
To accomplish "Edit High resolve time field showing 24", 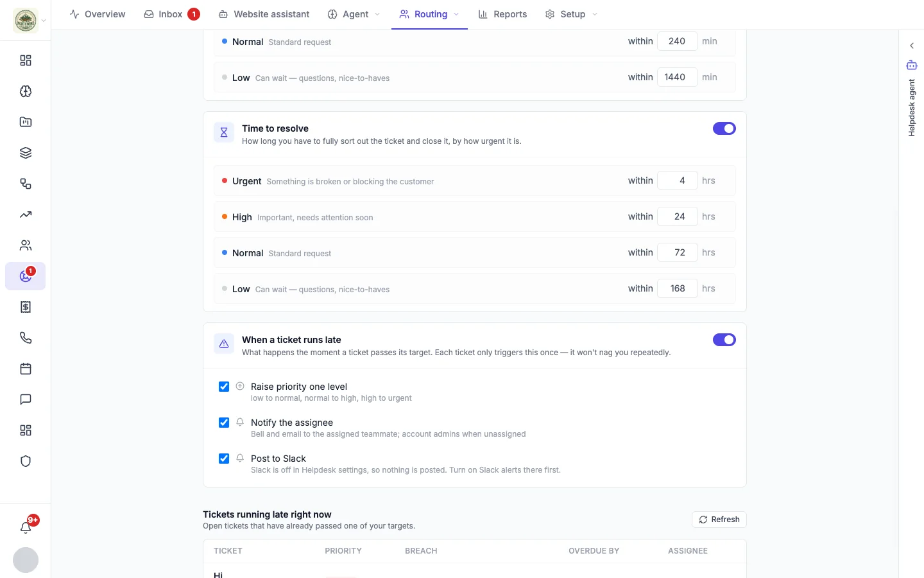I will click(678, 216).
